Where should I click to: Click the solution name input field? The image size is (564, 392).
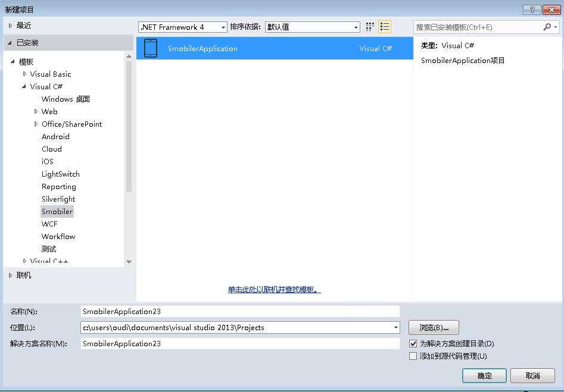click(x=240, y=343)
